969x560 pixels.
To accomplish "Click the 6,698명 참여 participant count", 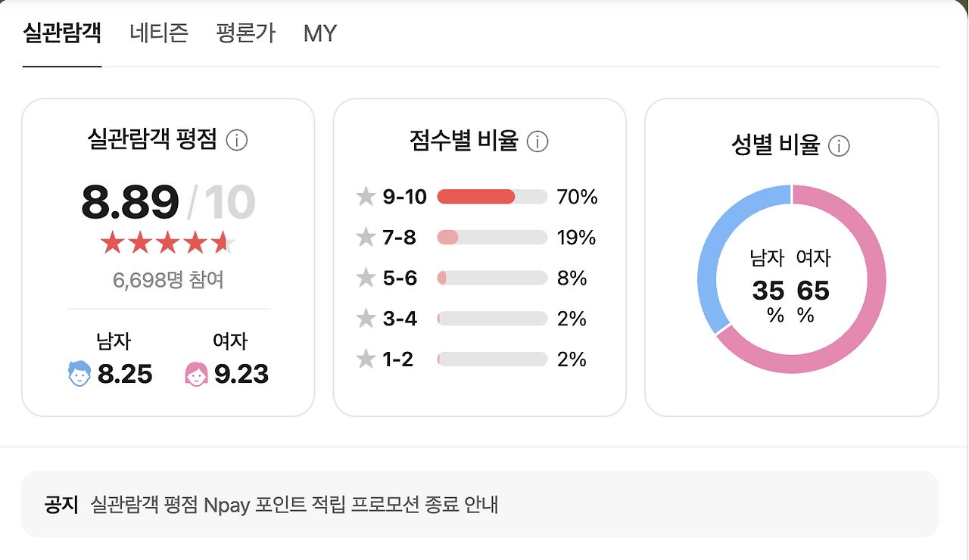I will (168, 280).
